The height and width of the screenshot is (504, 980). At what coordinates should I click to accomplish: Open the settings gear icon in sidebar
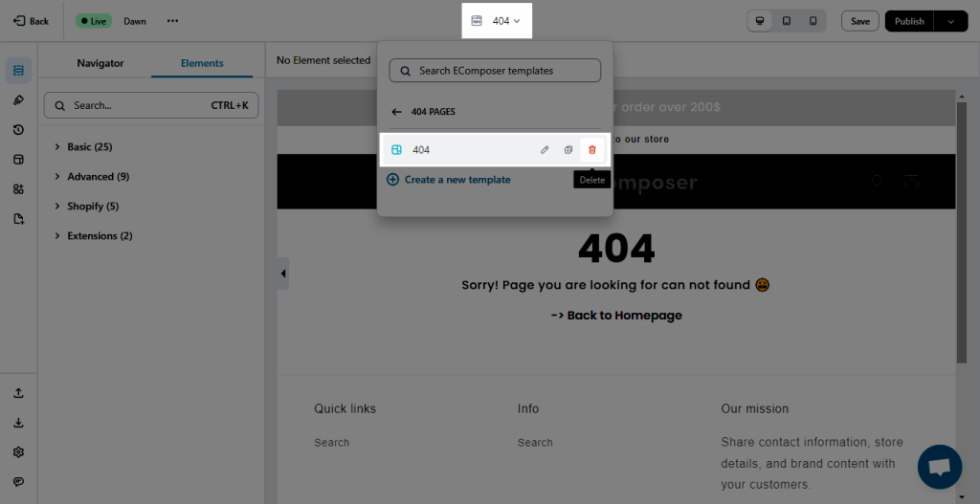[19, 452]
